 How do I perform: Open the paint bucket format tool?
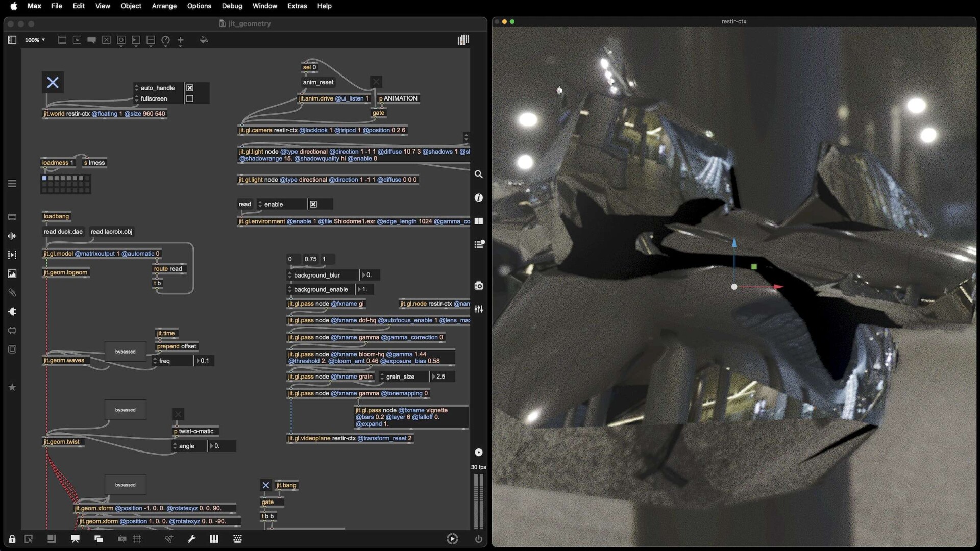tap(205, 40)
